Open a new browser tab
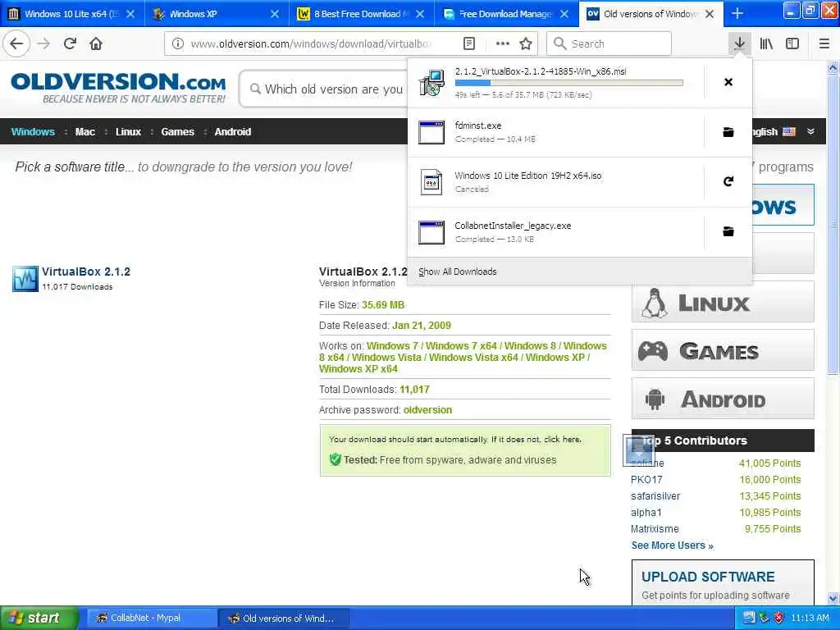The width and height of the screenshot is (840, 630). click(737, 13)
